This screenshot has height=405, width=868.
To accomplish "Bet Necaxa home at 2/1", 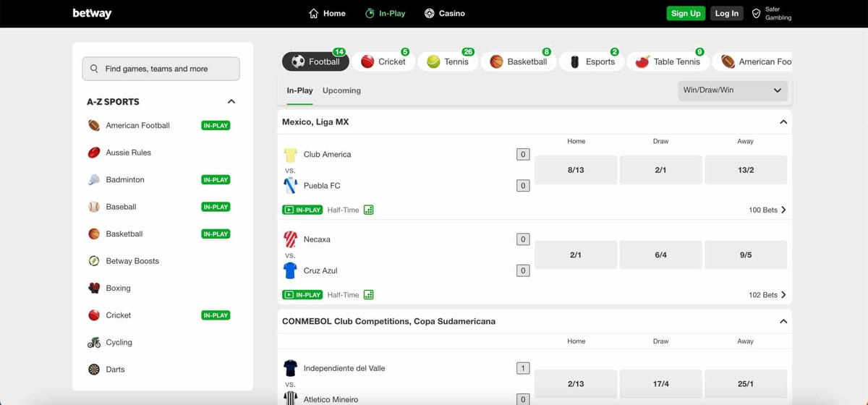I will pos(576,255).
